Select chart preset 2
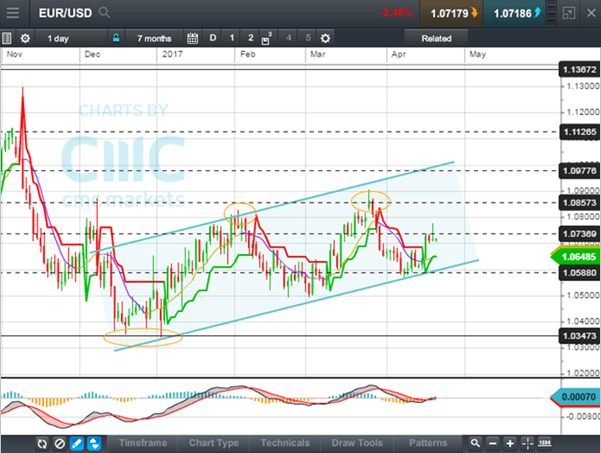Viewport: 601px width, 453px height. [251, 38]
